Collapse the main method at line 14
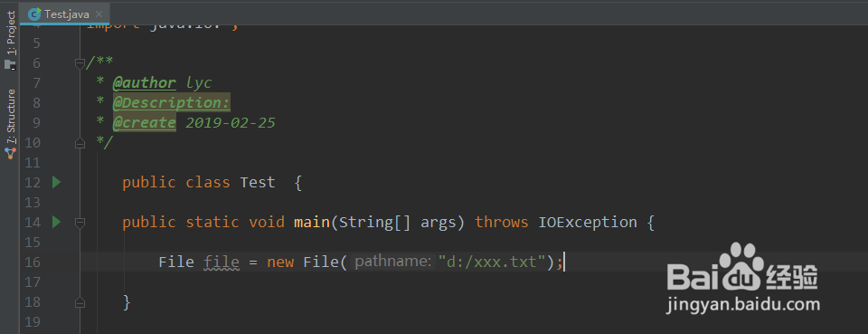The image size is (868, 334). [80, 223]
